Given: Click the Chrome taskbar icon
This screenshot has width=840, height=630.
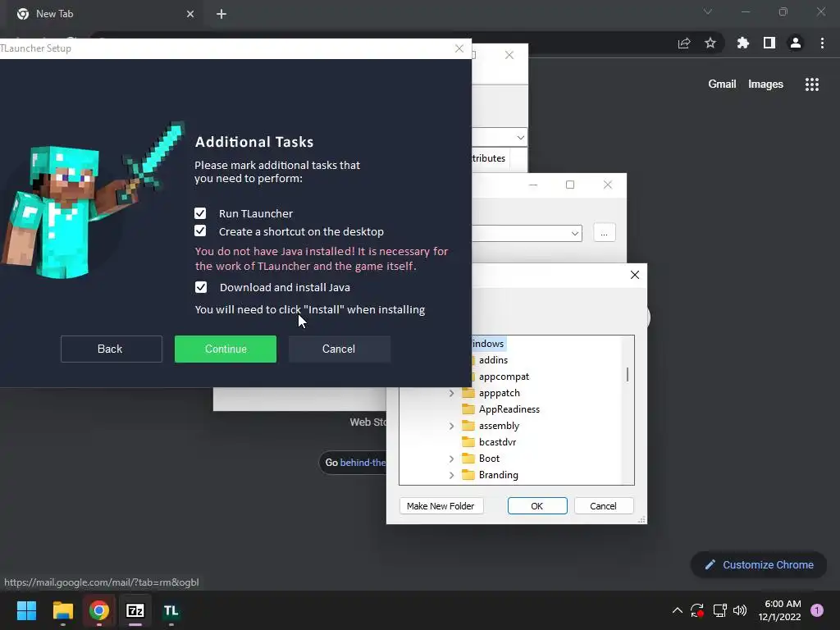Looking at the screenshot, I should 99,610.
